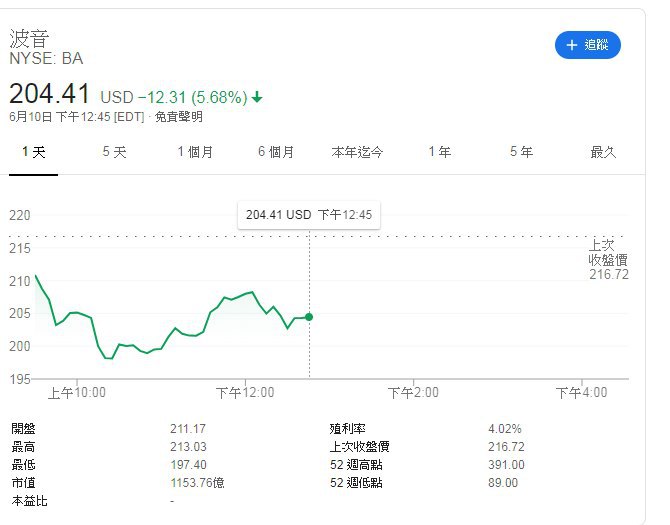670x525 pixels.
Task: Follow the stock with the 追蹤 button
Action: (588, 45)
